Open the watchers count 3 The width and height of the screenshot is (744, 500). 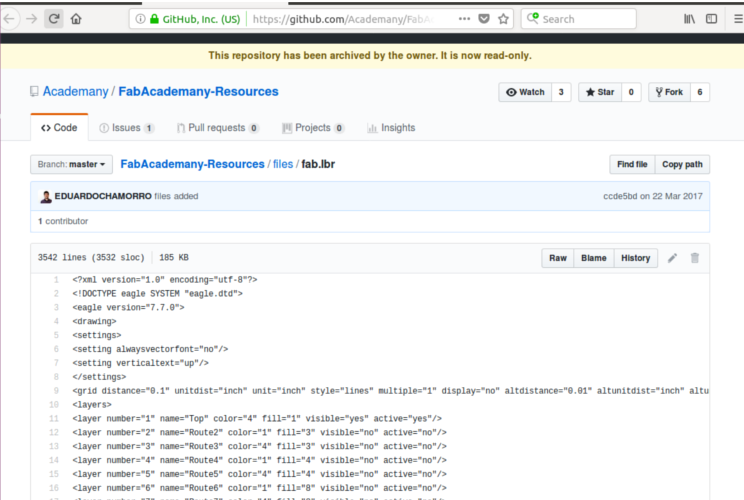point(561,92)
